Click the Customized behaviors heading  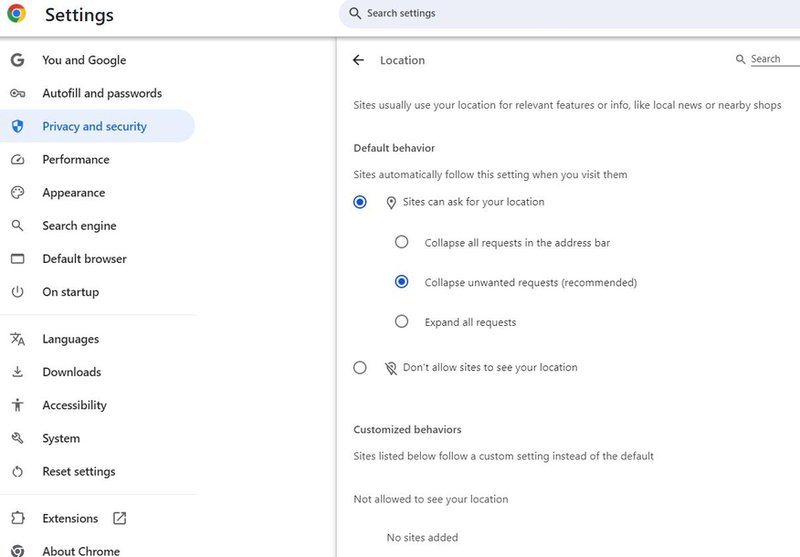pyautogui.click(x=407, y=429)
